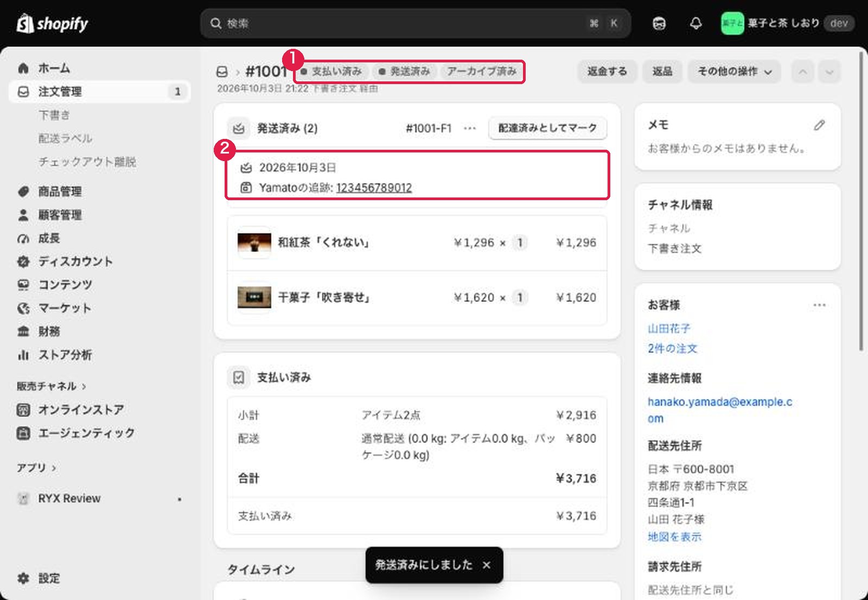Open the お客様 card more options
Viewport: 868px width, 600px height.
click(819, 305)
